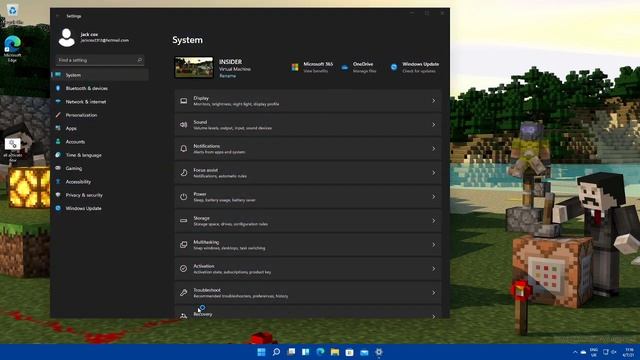Select Gaming in the sidebar
Viewport: 640px width, 360px height.
(100, 168)
